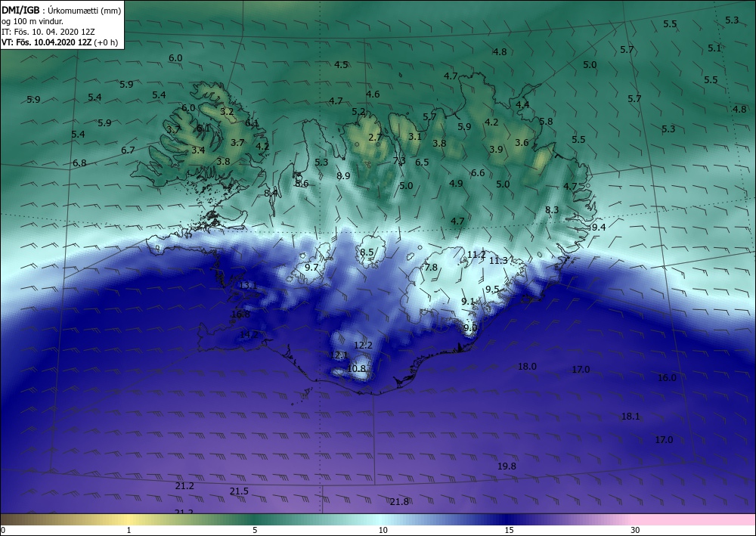The width and height of the screenshot is (756, 536).
Task: Click the 9.4 value off the east coast
Action: click(598, 228)
